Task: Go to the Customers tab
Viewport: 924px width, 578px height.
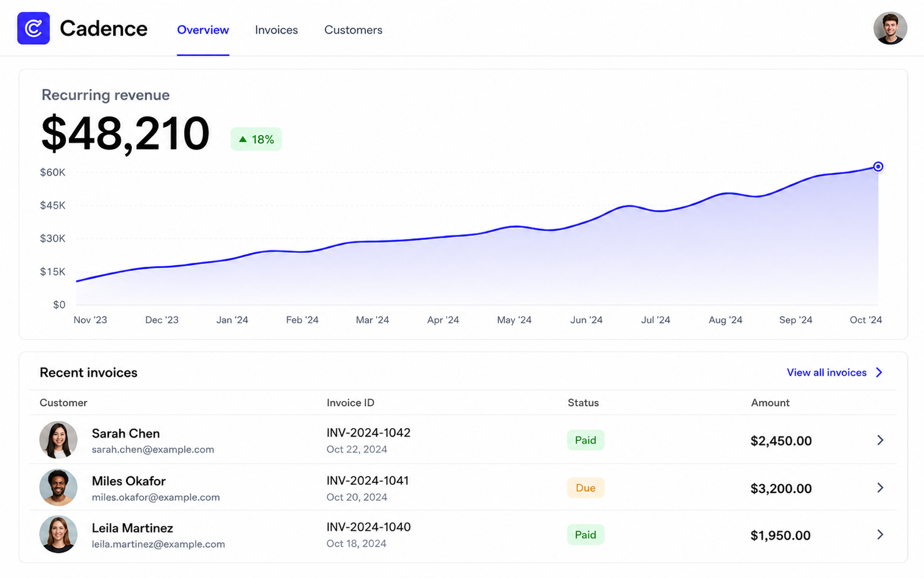Action: (x=353, y=30)
